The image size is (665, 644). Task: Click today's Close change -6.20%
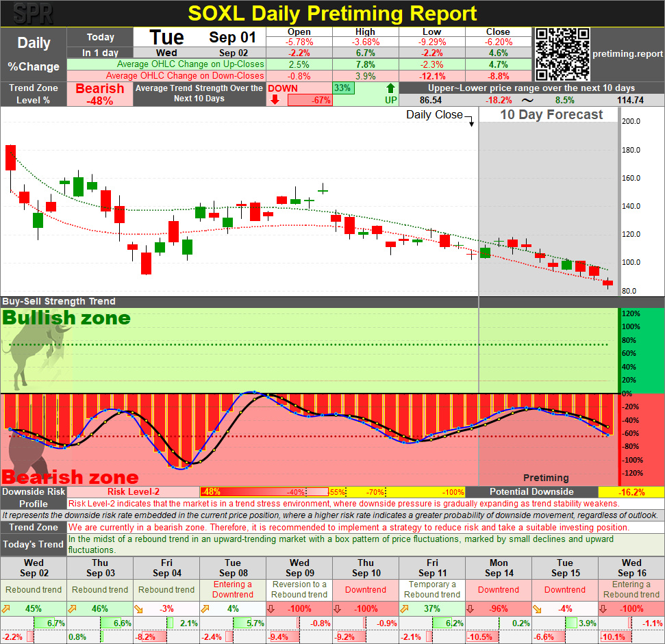[x=499, y=42]
